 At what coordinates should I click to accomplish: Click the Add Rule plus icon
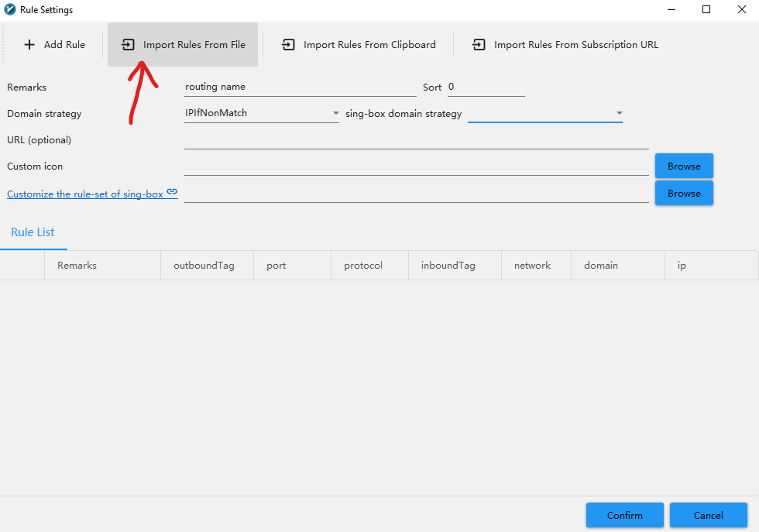(x=29, y=45)
